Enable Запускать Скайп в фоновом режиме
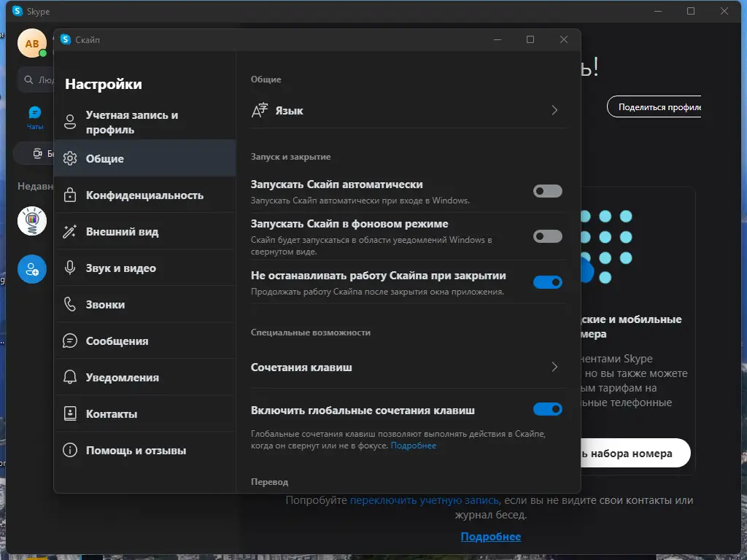The width and height of the screenshot is (747, 560). pyautogui.click(x=547, y=236)
